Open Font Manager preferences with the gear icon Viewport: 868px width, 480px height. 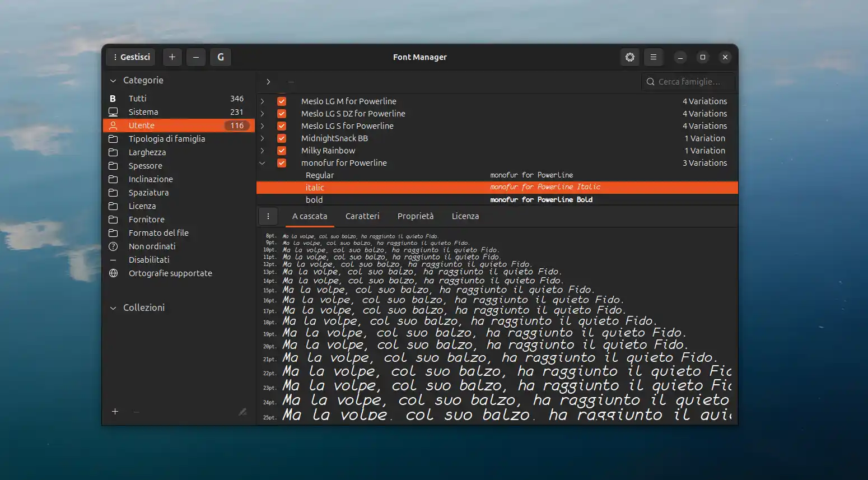click(629, 57)
